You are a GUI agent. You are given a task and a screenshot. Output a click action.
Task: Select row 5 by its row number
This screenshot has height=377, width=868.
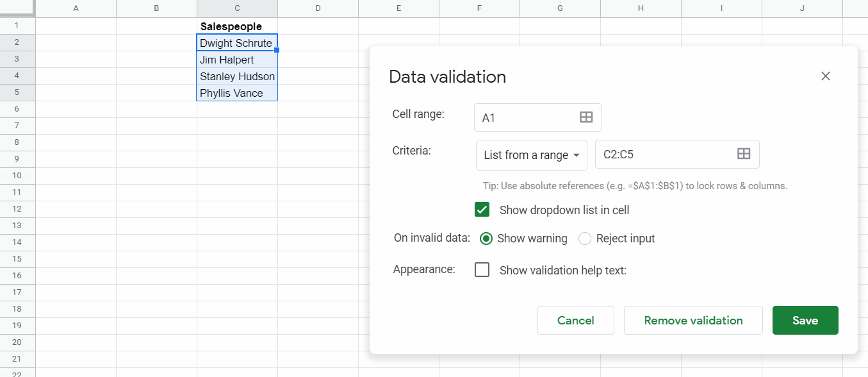pyautogui.click(x=17, y=92)
